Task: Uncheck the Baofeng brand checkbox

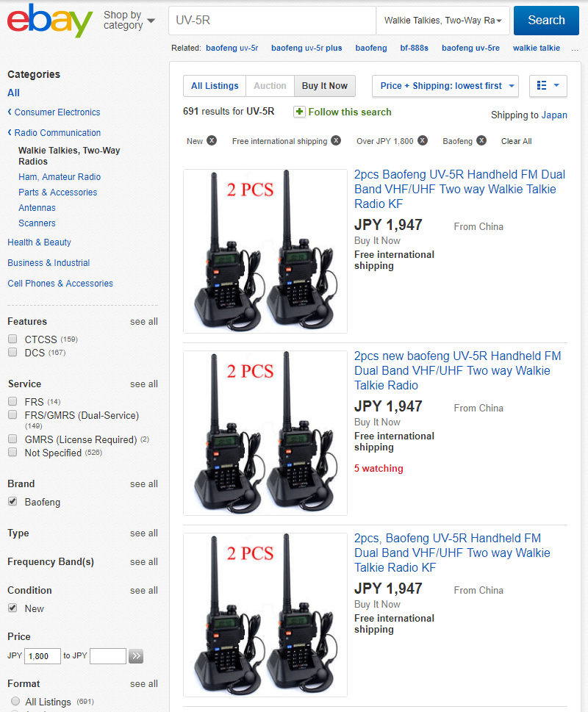Action: pyautogui.click(x=12, y=501)
